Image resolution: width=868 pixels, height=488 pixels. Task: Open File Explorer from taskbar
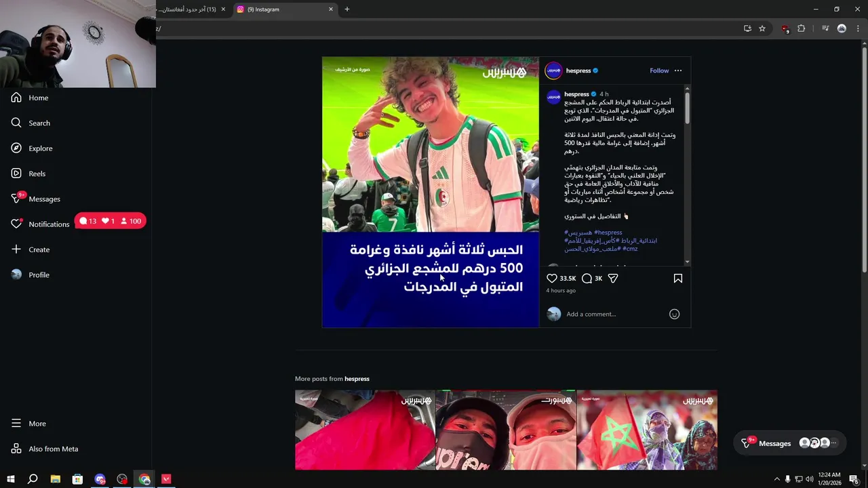[55, 479]
